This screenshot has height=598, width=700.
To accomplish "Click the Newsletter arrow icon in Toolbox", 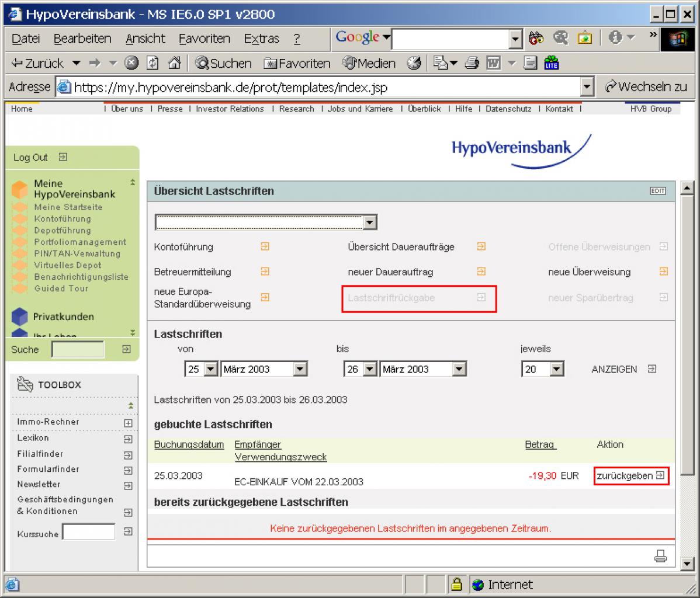I will [x=128, y=485].
